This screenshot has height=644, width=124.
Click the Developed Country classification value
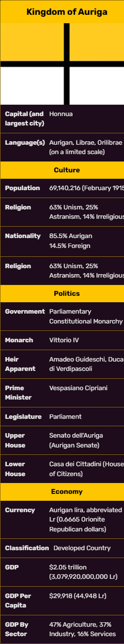click(82, 548)
